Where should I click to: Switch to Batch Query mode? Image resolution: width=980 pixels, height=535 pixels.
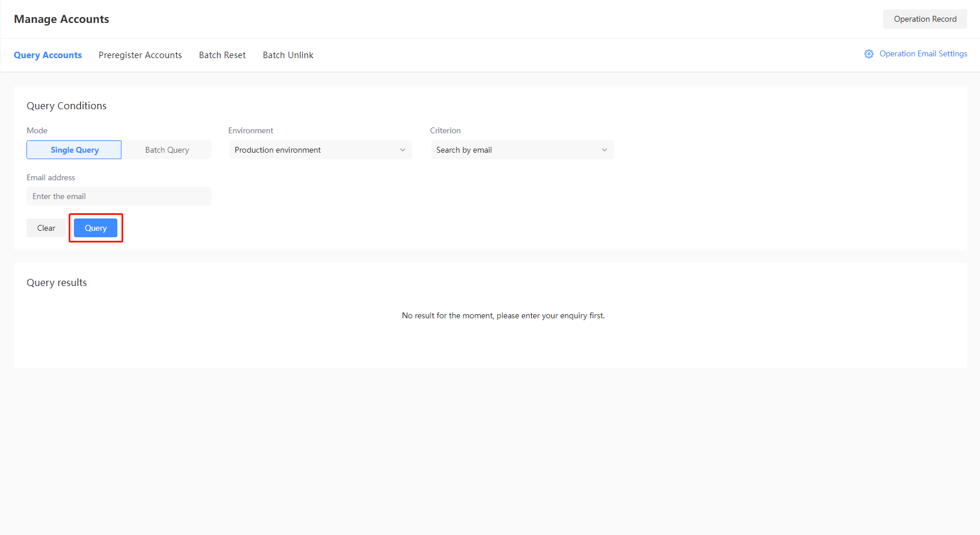click(167, 150)
